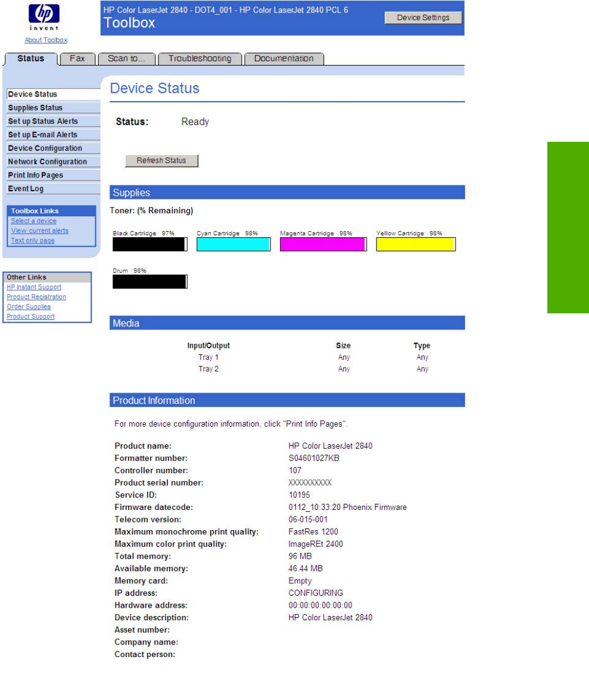This screenshot has width=589, height=700.
Task: Click the Yellow Cartridge level bar
Action: pyautogui.click(x=416, y=244)
